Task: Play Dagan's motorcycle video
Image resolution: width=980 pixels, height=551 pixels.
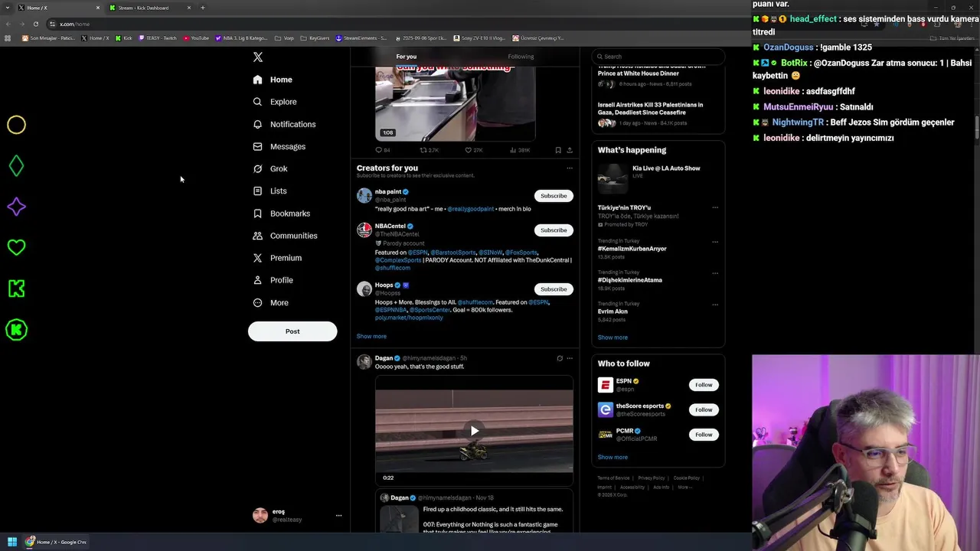Action: [x=474, y=431]
